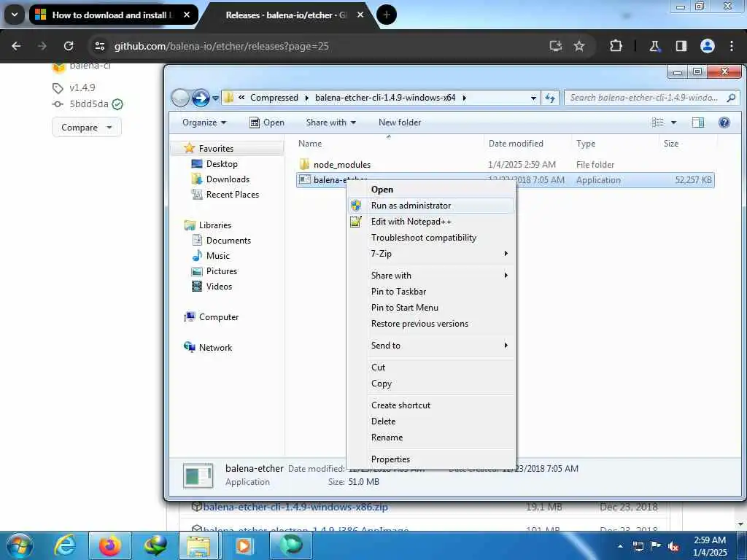Launch Internet Explorer from taskbar

[x=65, y=545]
